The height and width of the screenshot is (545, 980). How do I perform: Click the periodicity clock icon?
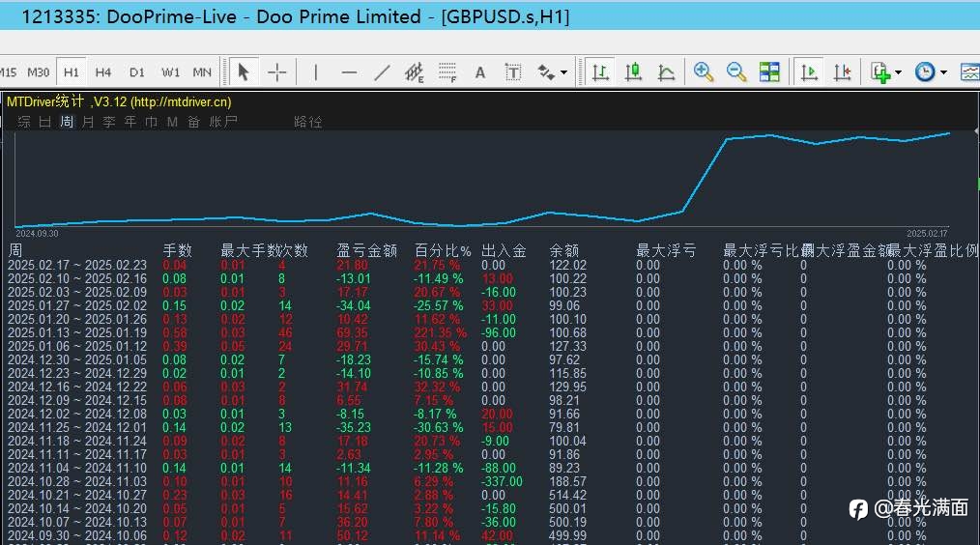pyautogui.click(x=925, y=72)
